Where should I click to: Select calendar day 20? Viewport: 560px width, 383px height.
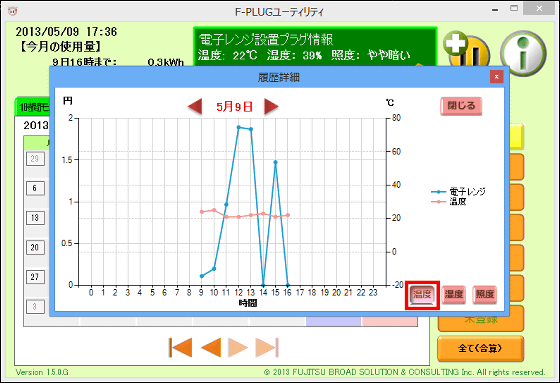tap(35, 247)
